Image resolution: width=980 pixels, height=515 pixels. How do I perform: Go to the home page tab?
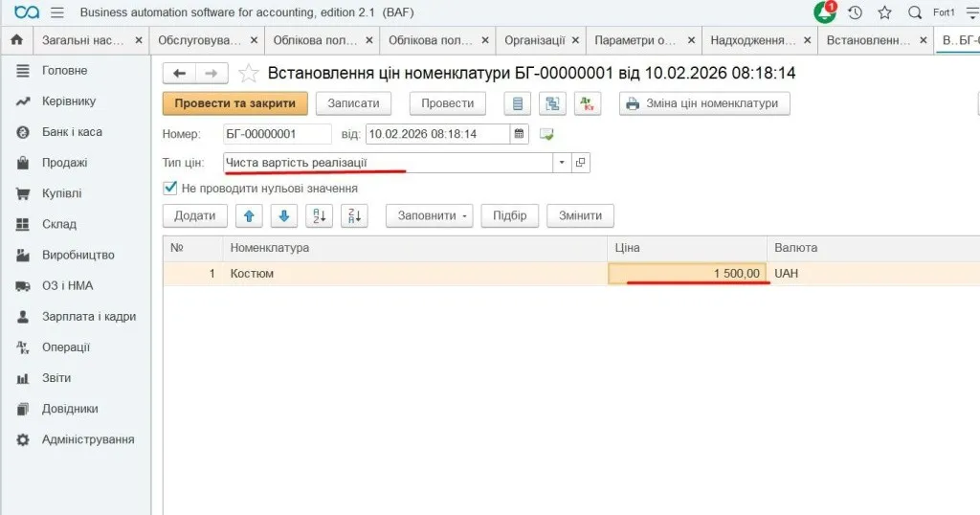17,40
